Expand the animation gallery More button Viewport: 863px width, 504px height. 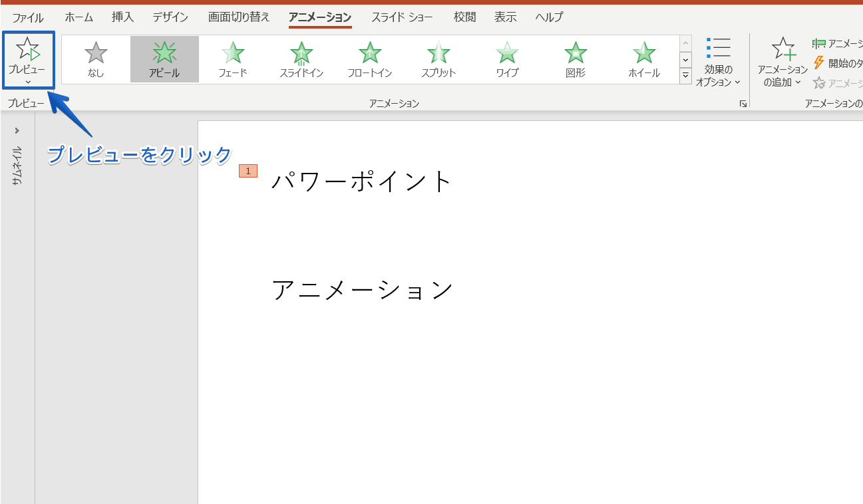click(x=685, y=75)
